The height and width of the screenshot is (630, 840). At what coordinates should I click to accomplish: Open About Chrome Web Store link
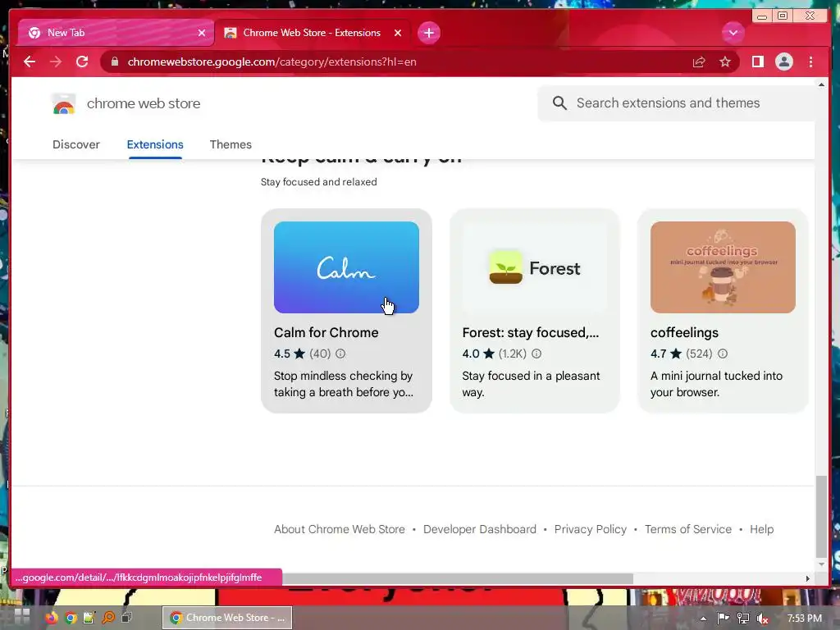tap(339, 529)
